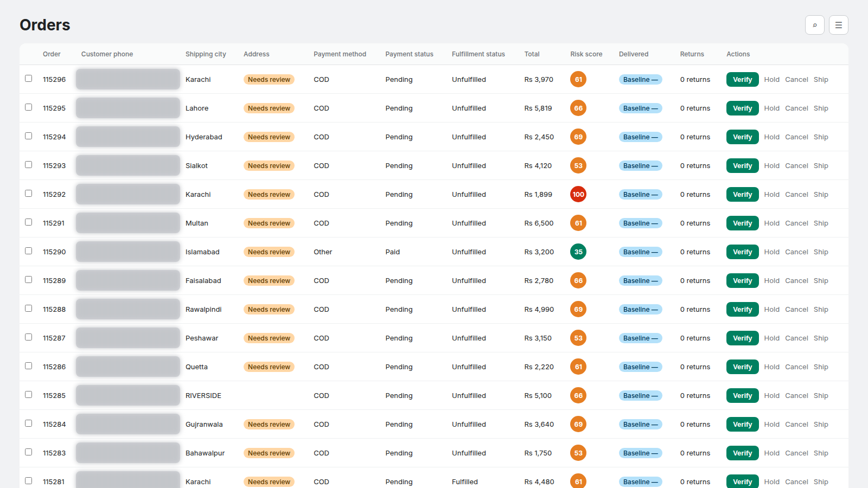Click the Payment status column header

pos(409,54)
